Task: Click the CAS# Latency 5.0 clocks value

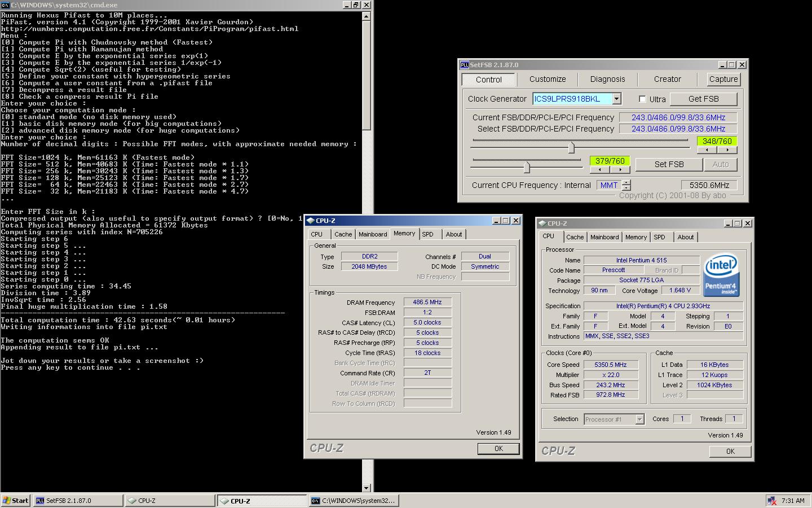Action: tap(427, 323)
